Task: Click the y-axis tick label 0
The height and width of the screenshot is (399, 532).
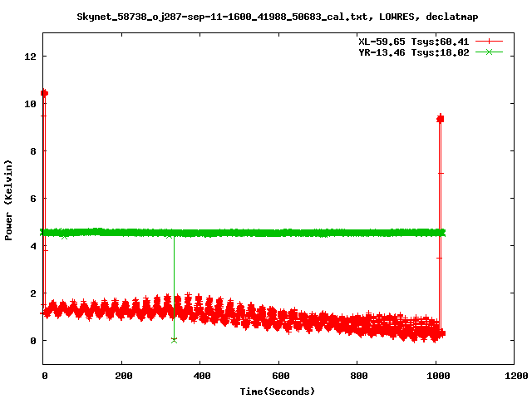Action: point(33,341)
